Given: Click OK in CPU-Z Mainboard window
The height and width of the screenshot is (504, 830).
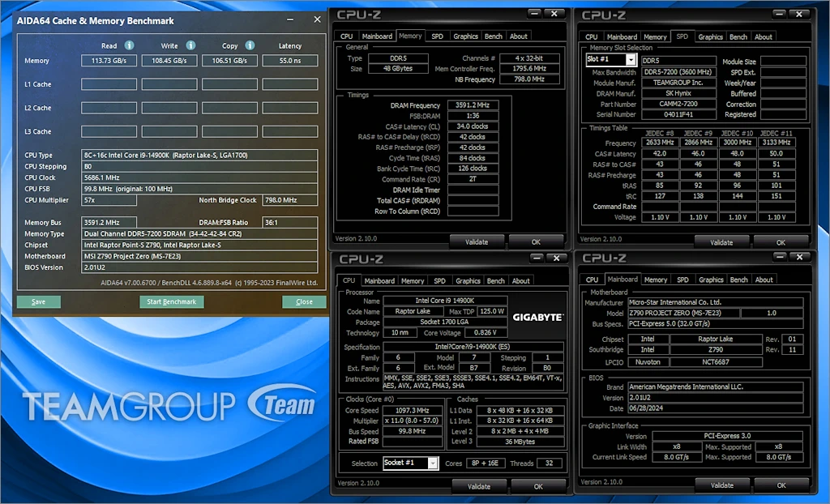Looking at the screenshot, I should (x=781, y=485).
